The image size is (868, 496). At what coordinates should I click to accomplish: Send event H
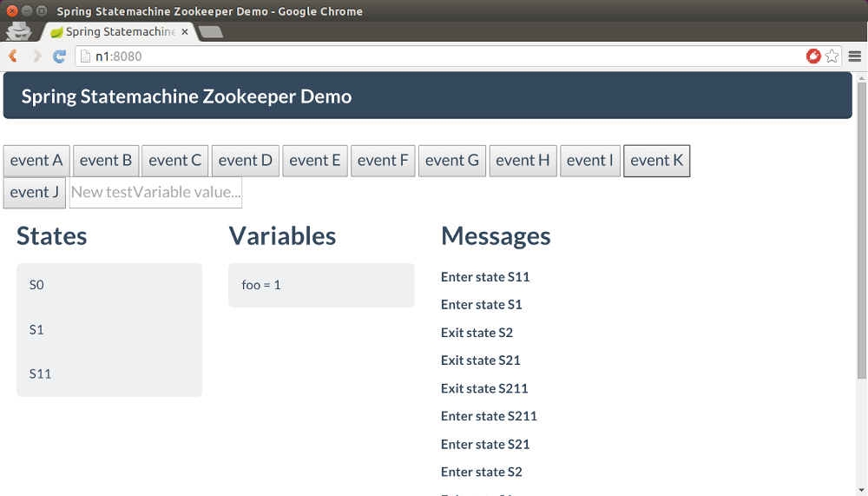pos(523,161)
